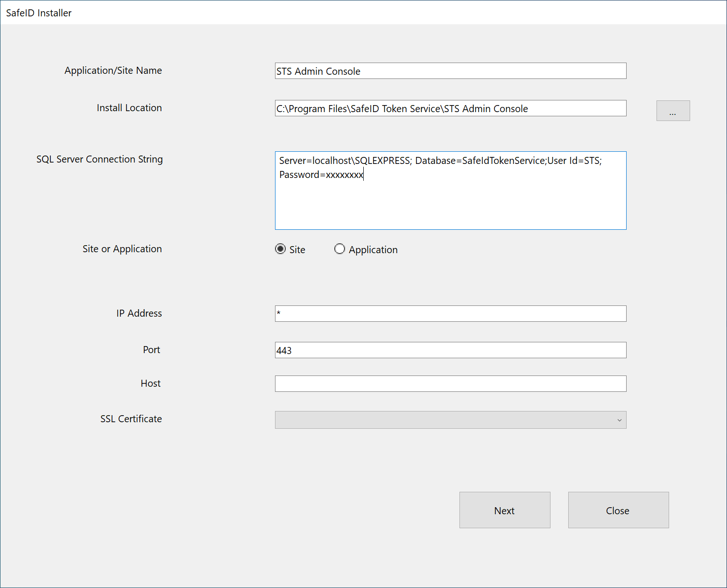
Task: Click the Port field containing 443
Action: pyautogui.click(x=450, y=350)
